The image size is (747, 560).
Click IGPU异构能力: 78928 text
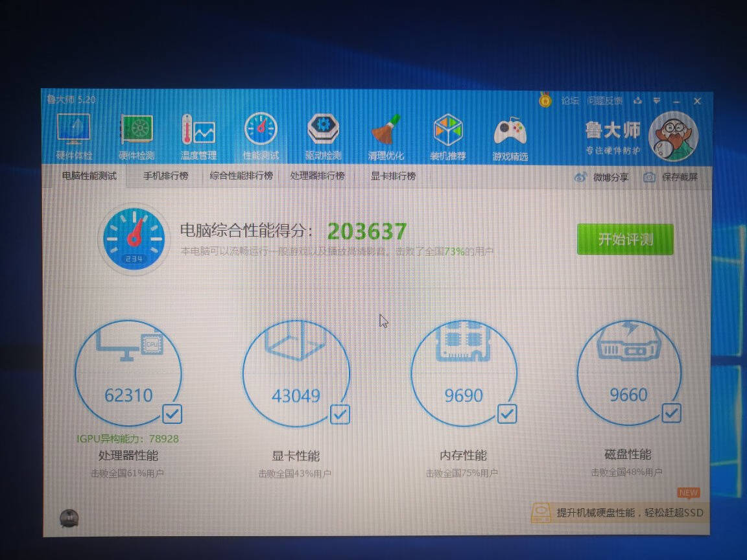coord(128,439)
